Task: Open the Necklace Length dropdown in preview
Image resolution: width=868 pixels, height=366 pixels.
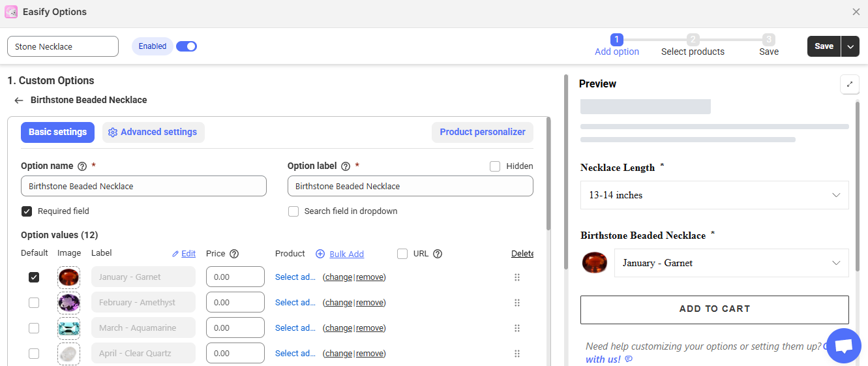Action: [x=714, y=195]
